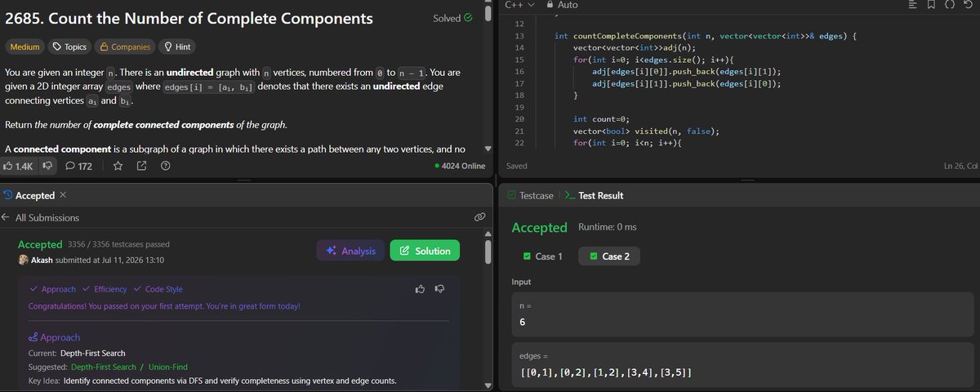Open AI Analysis of the submission

pyautogui.click(x=350, y=251)
